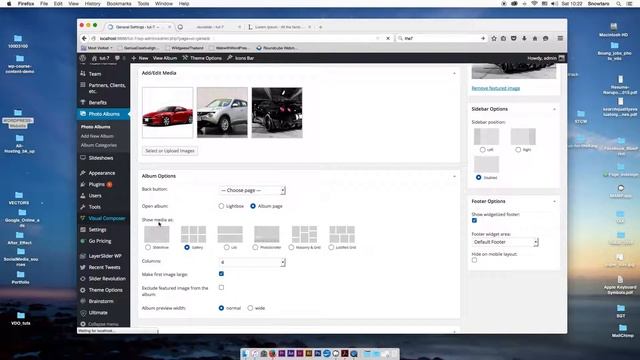Select Disabled sidebar position

478,178
